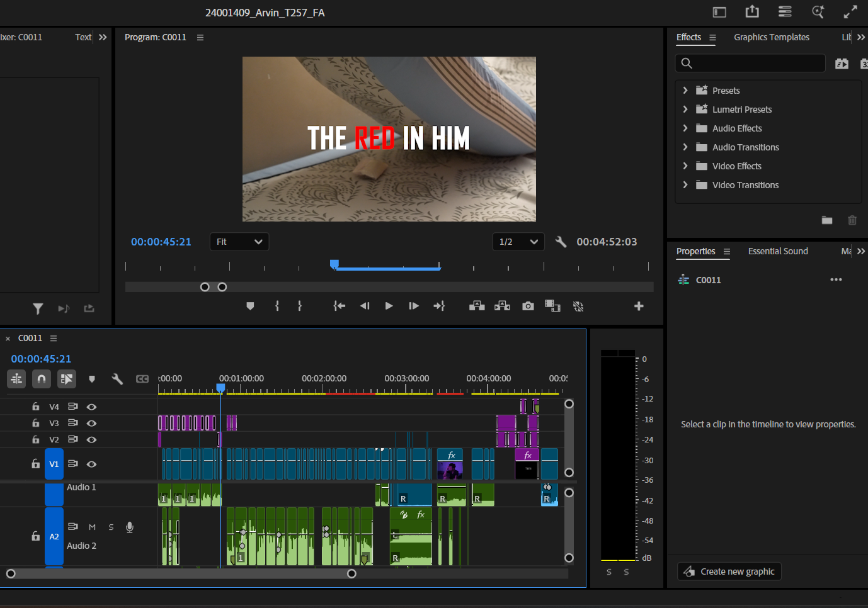Image resolution: width=868 pixels, height=608 pixels.
Task: Toggle lock on track V3
Action: (x=36, y=424)
